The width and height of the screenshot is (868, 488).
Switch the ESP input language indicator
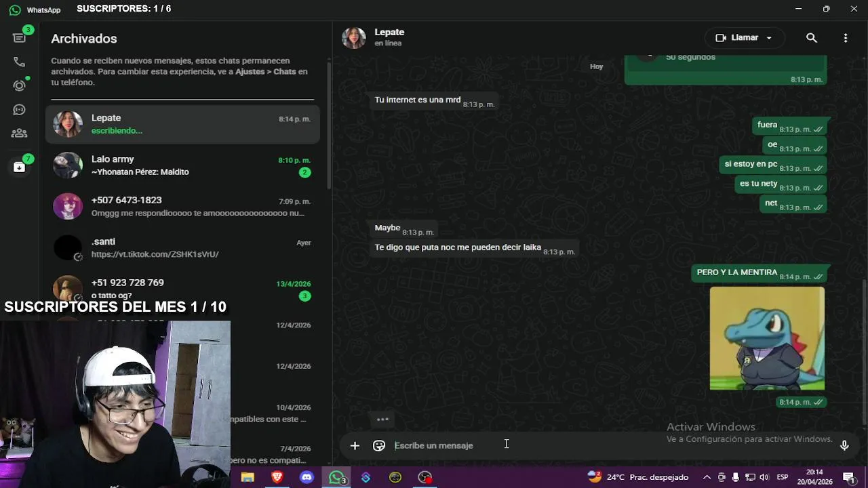[x=783, y=477]
